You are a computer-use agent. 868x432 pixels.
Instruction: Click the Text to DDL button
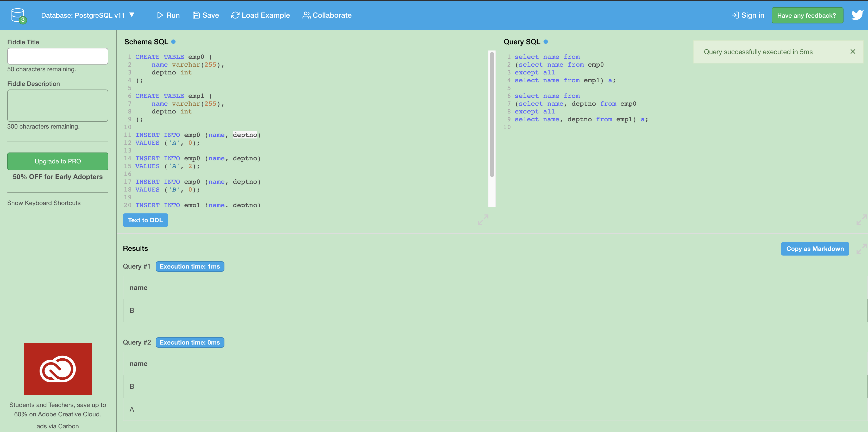click(x=145, y=220)
